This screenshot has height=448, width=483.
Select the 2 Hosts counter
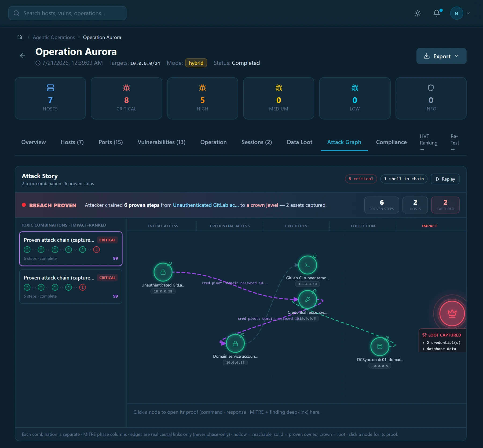[415, 205]
